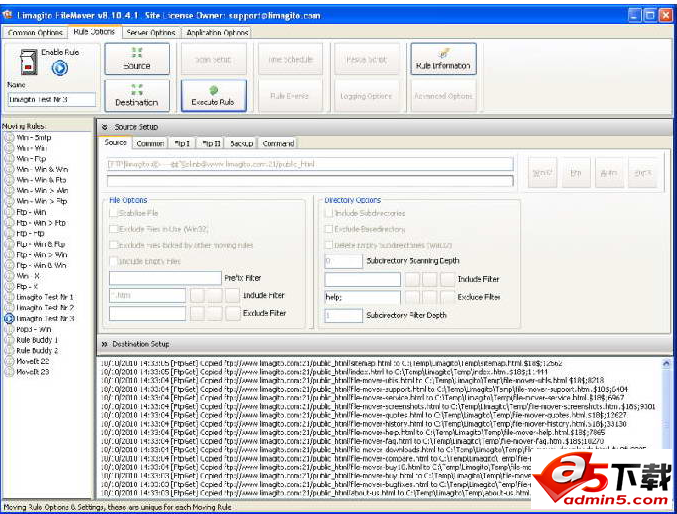Open the Rule Information button
The height and width of the screenshot is (514, 677).
443,59
